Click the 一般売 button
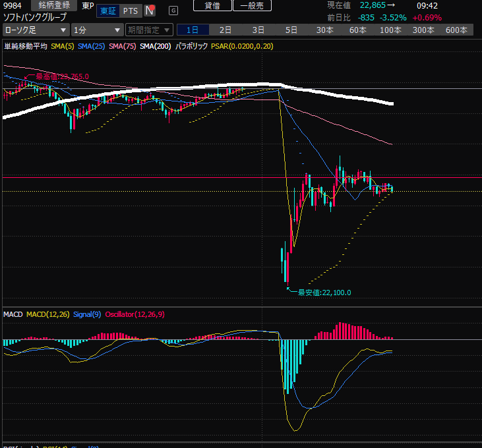Screen dimensions: 482x448 point(251,5)
